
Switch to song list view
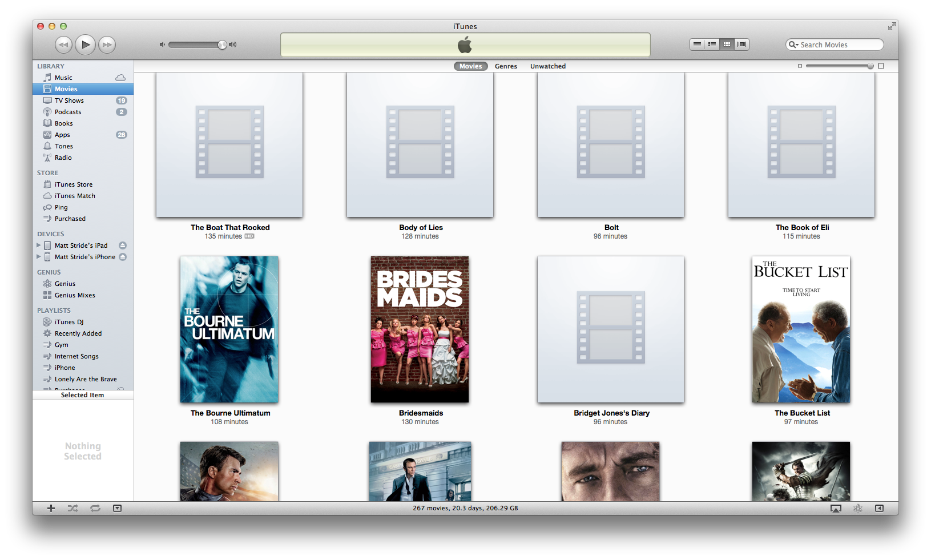point(697,44)
